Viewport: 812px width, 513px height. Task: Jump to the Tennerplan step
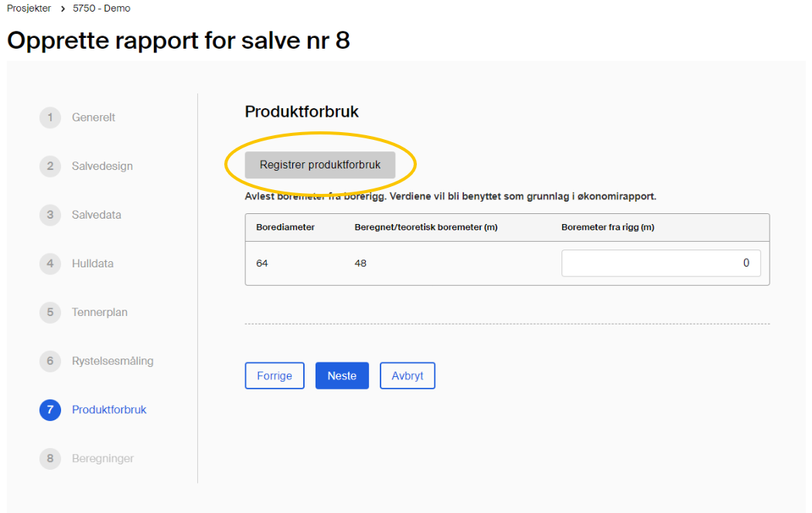(x=100, y=312)
